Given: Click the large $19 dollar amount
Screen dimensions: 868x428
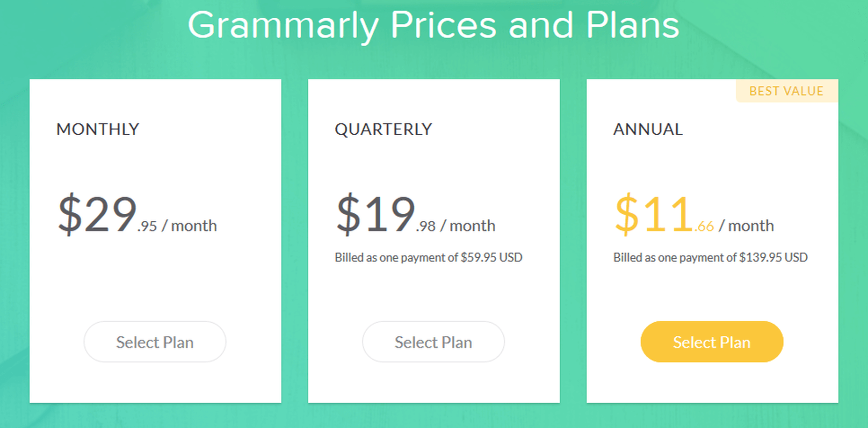Looking at the screenshot, I should 376,214.
